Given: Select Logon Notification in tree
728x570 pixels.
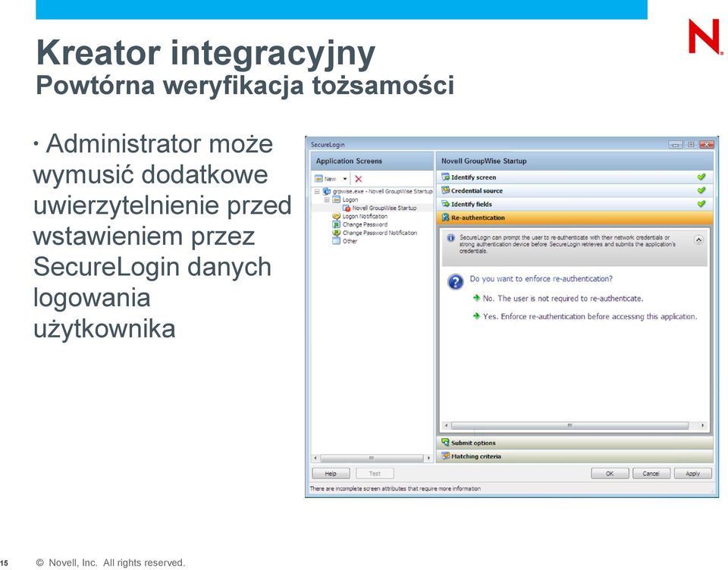Looking at the screenshot, I should pyautogui.click(x=365, y=216).
